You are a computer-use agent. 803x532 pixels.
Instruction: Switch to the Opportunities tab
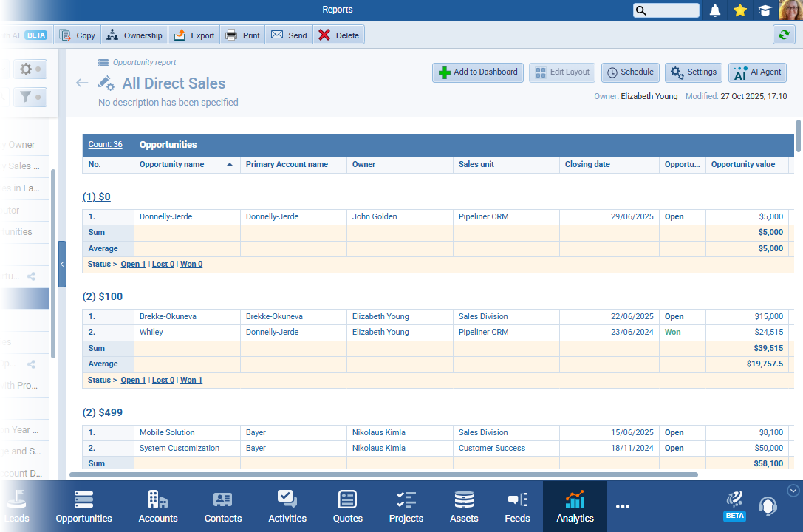pos(83,507)
